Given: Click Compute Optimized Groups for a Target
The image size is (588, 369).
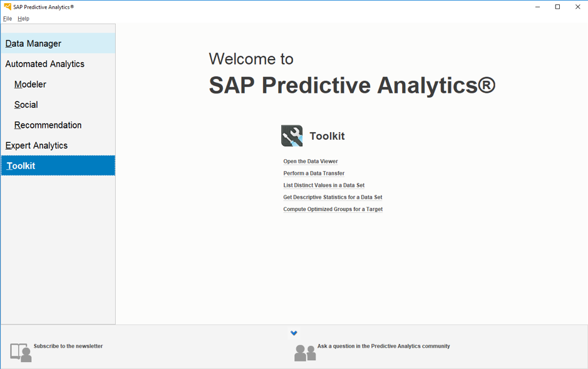Looking at the screenshot, I should 332,209.
